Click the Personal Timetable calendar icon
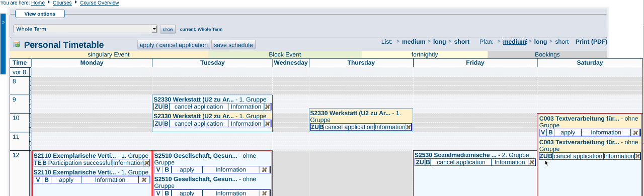The image size is (644, 196). point(17,45)
